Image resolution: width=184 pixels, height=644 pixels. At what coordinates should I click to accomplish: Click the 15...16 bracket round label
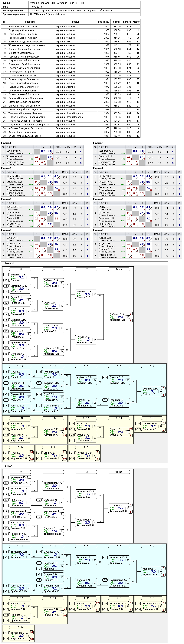click(x=20, y=447)
